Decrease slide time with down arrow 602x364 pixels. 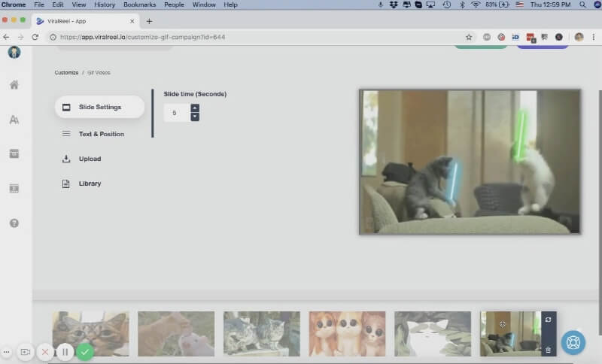[x=195, y=117]
